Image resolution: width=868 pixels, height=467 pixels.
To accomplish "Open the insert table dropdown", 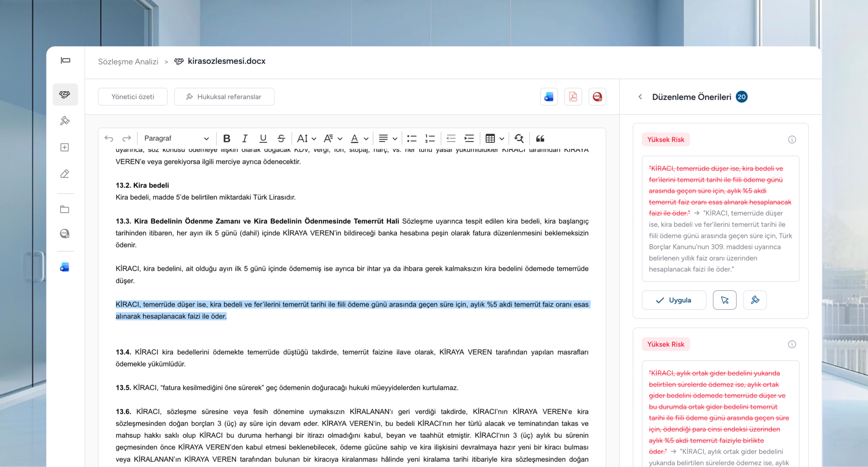I will 495,138.
